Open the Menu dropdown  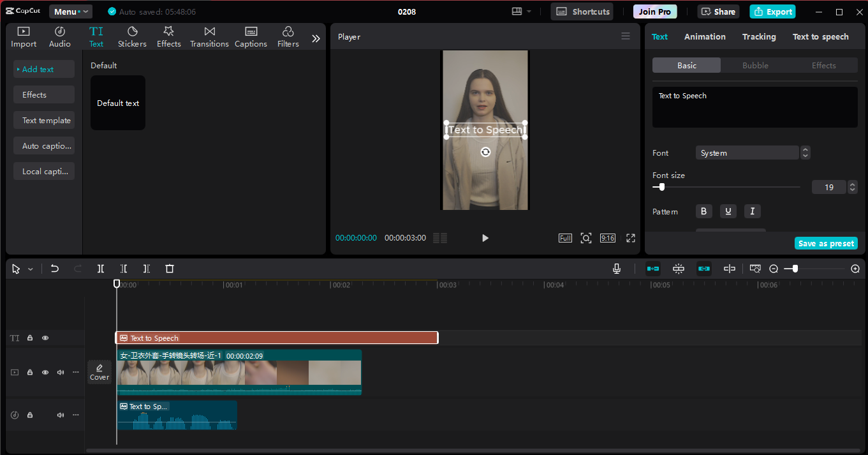(70, 11)
